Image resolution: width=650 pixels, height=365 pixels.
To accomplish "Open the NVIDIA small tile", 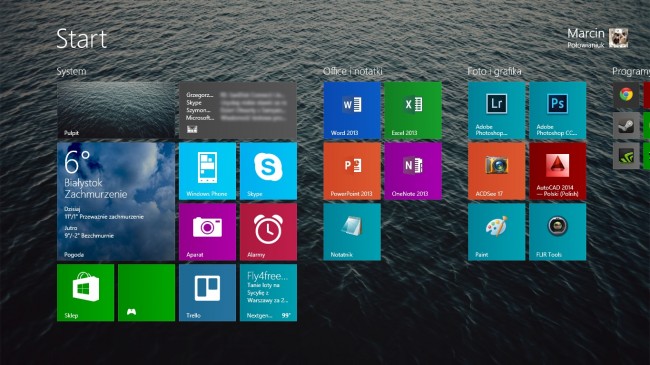I will 626,156.
